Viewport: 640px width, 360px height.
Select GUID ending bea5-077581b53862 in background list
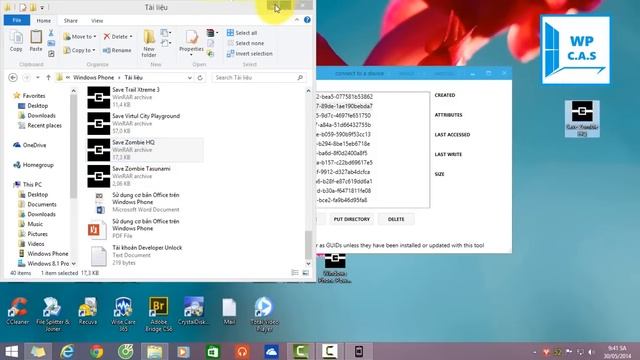pyautogui.click(x=344, y=97)
